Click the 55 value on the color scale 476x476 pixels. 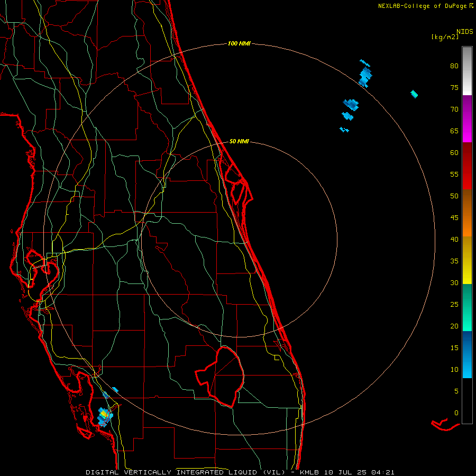coord(454,175)
